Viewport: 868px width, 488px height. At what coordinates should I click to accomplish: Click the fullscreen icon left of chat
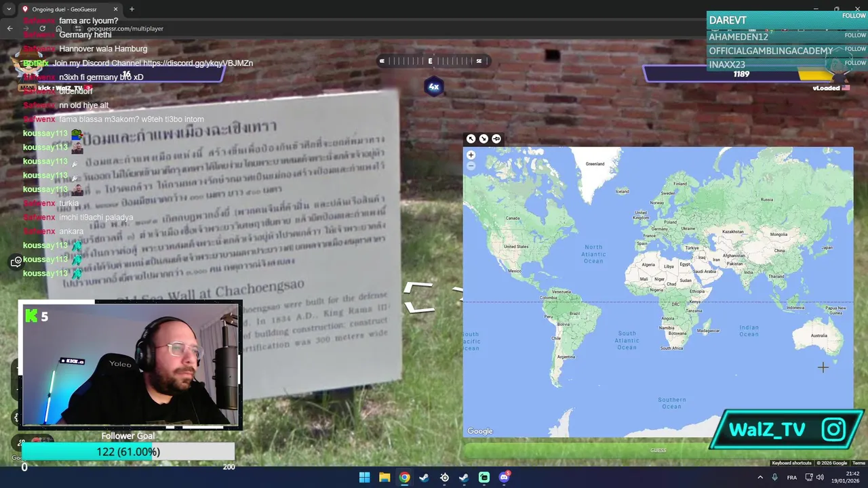click(16, 262)
